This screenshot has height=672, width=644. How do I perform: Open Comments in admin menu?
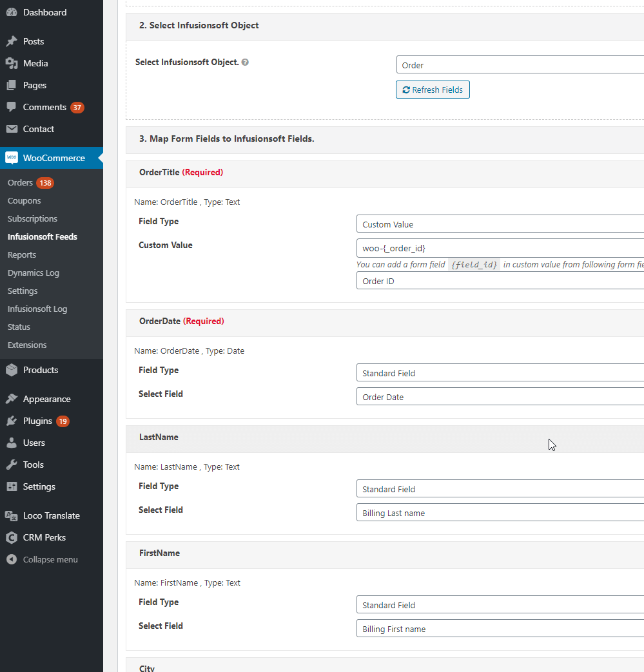(44, 107)
